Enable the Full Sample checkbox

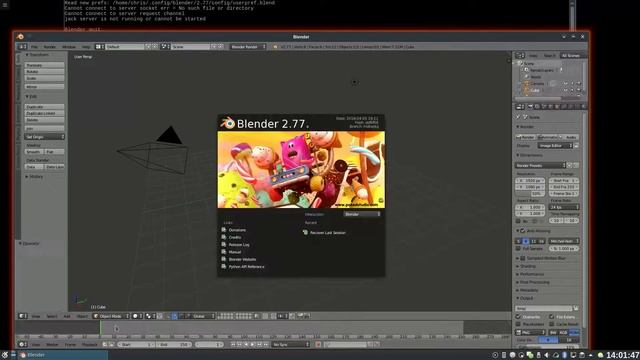(518, 249)
